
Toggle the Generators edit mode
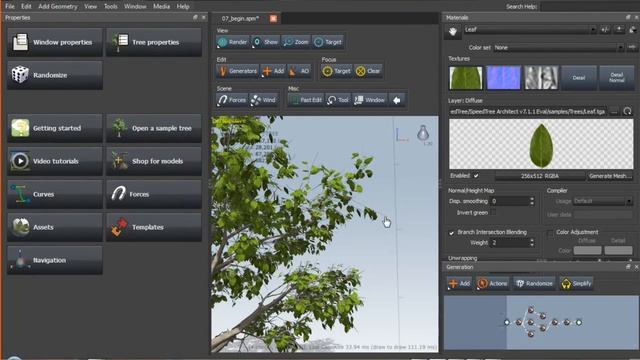[238, 71]
